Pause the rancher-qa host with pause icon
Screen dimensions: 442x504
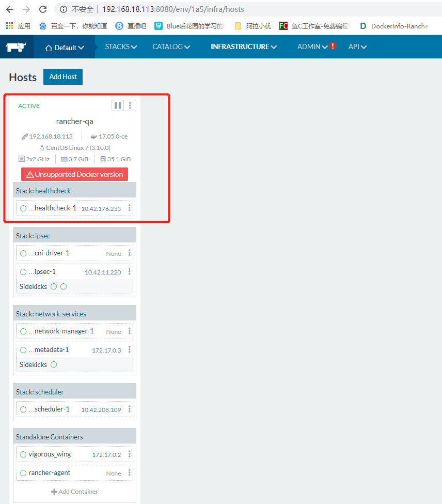coord(117,105)
